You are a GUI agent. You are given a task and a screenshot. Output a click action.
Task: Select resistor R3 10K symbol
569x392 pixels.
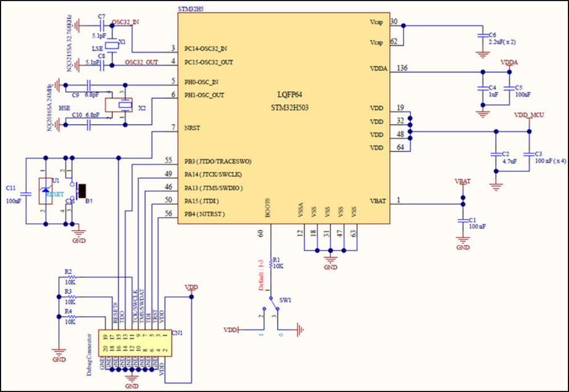71,296
